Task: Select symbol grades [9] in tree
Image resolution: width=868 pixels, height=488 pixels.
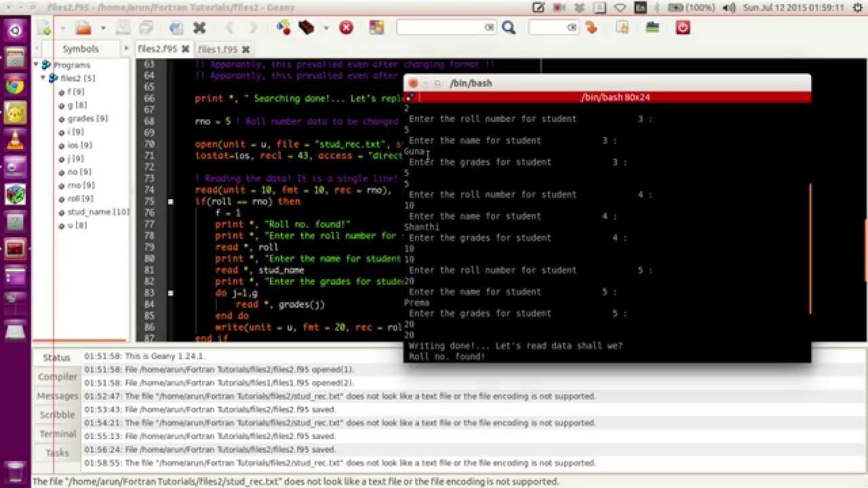Action: (x=87, y=119)
